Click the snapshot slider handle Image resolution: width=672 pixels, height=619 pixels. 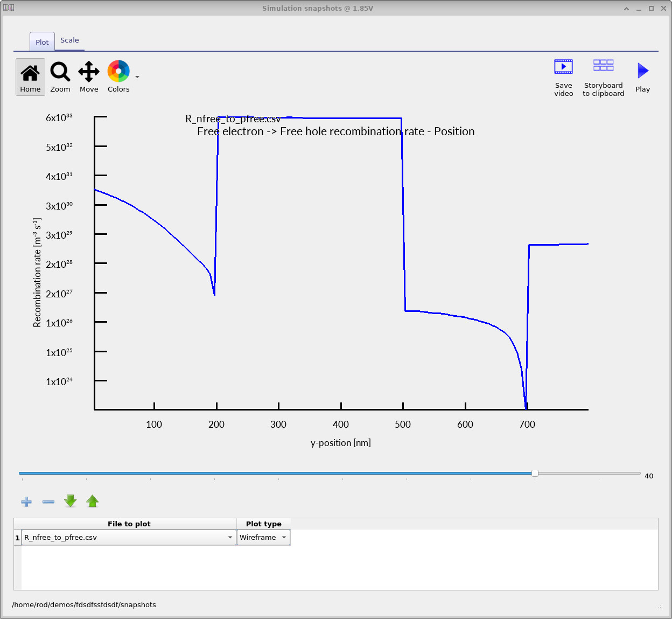[535, 473]
